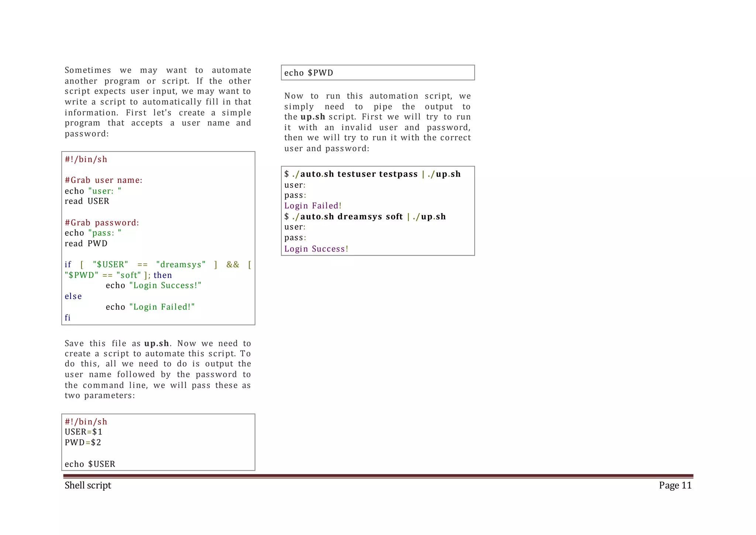Click the 'Shell script' footer text
Screen dimensions: 756x535
pyautogui.click(x=88, y=485)
